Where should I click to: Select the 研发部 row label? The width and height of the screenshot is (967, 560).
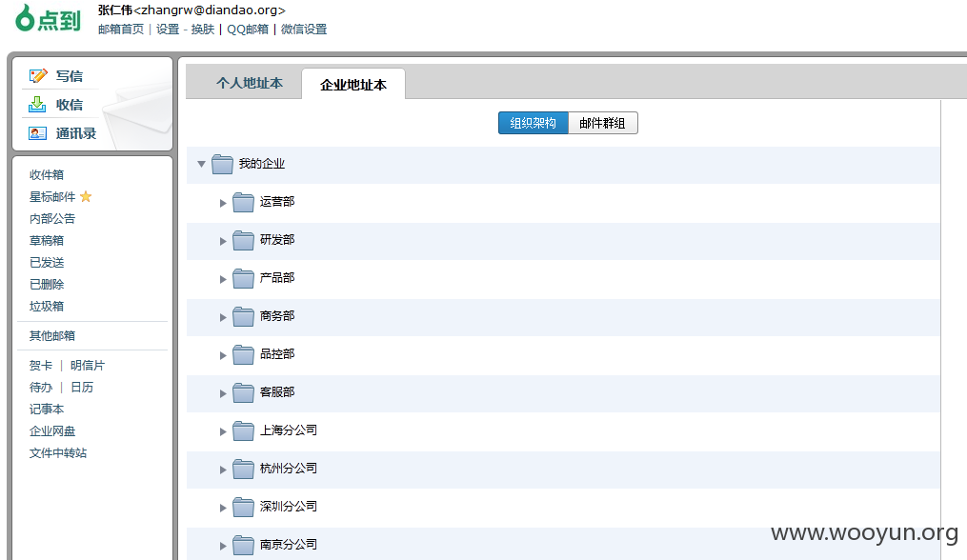tap(277, 240)
